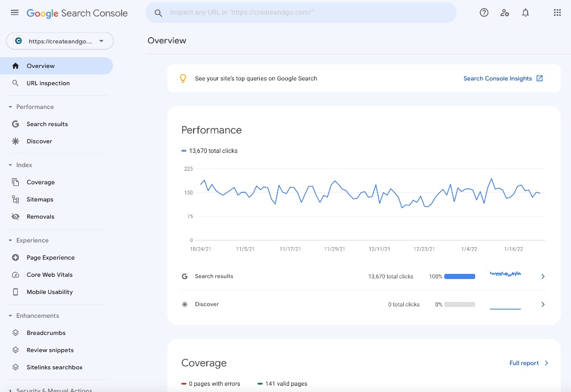Click the Mobile Usability phone icon
This screenshot has height=392, width=571.
15,292
